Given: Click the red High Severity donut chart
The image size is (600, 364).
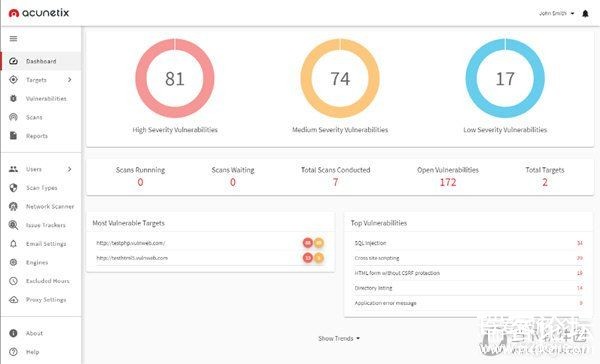Looking at the screenshot, I should [x=175, y=78].
